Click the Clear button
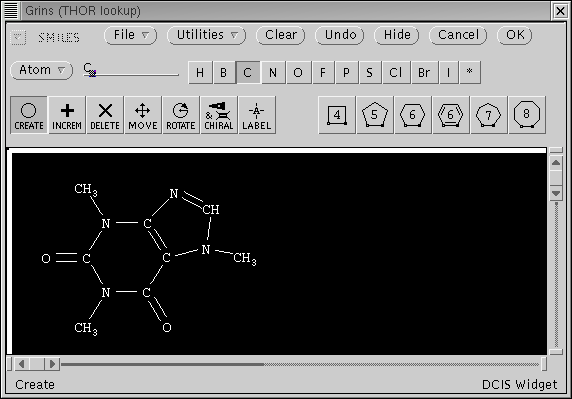Viewport: 572px width, 399px height. [x=281, y=35]
